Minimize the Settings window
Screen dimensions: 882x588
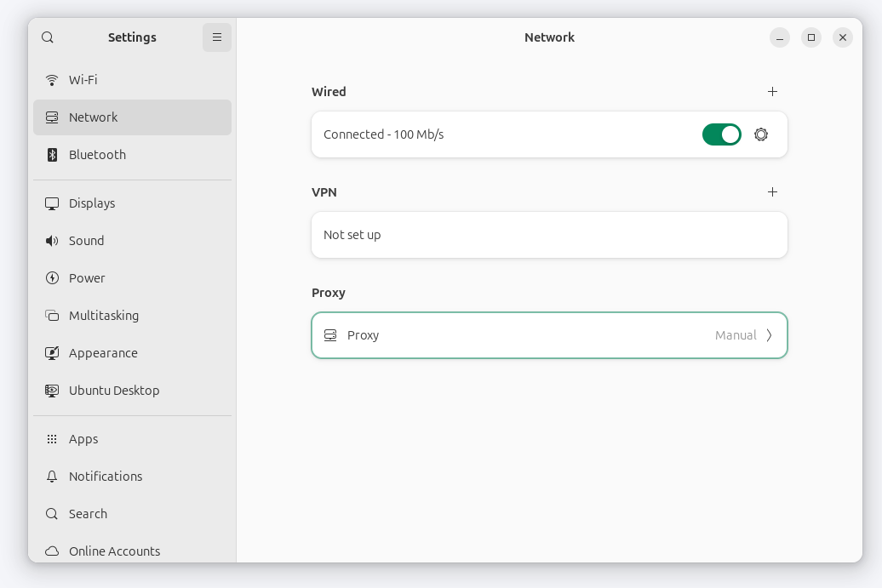click(x=780, y=37)
